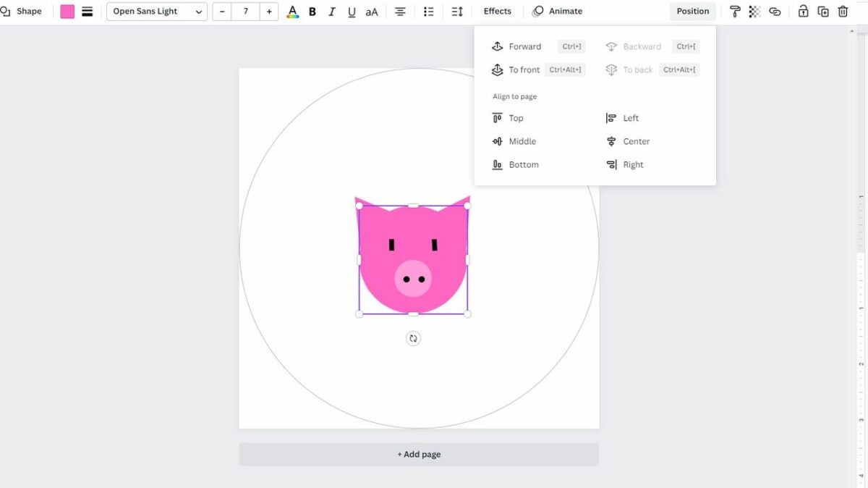Open the letter spacing settings icon
Image resolution: width=868 pixels, height=488 pixels.
(x=456, y=11)
